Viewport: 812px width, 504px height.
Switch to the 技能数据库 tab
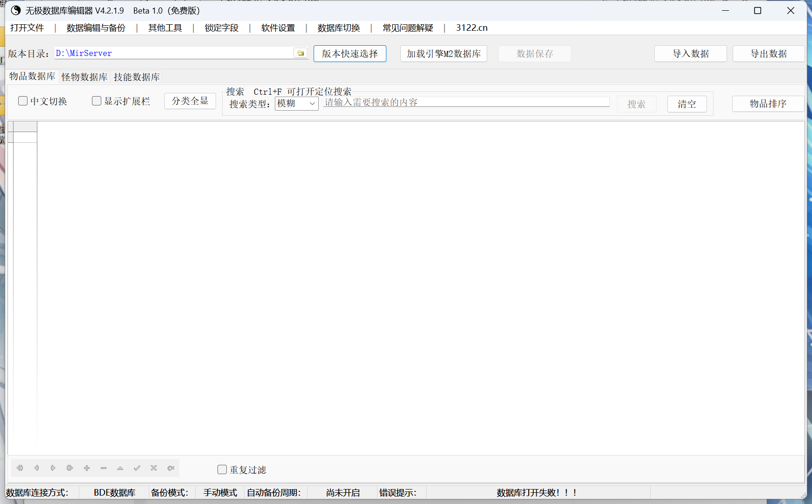(x=136, y=77)
